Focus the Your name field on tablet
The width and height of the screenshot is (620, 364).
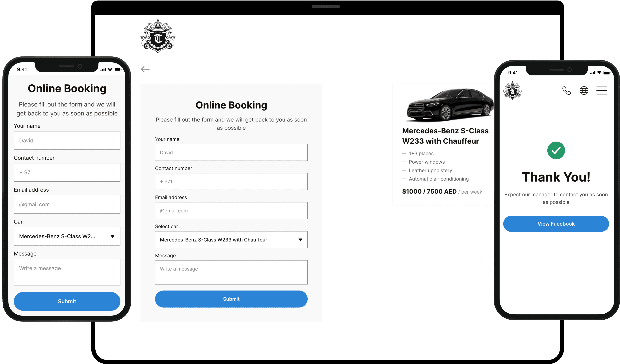tap(231, 152)
